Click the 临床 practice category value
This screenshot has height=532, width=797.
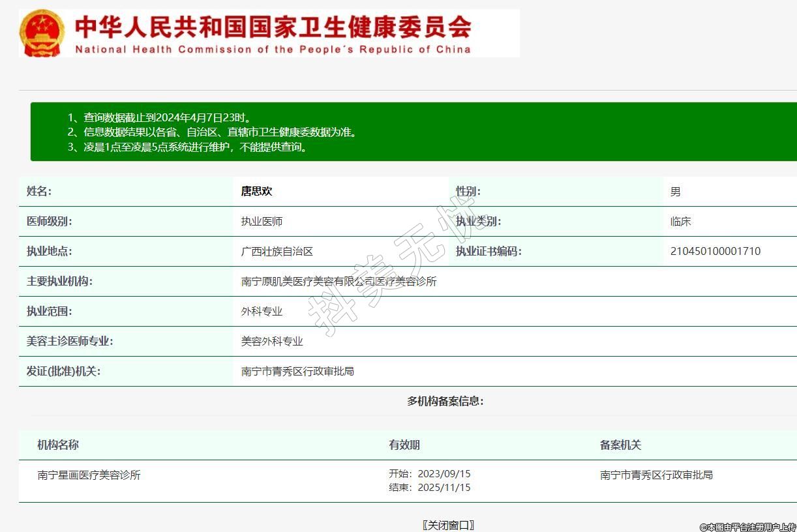point(680,222)
